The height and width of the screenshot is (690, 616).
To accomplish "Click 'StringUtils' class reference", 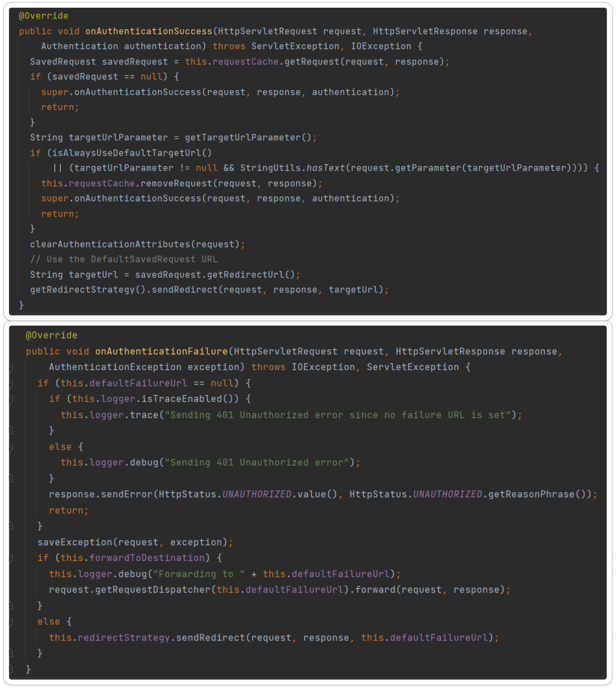I will coord(270,168).
